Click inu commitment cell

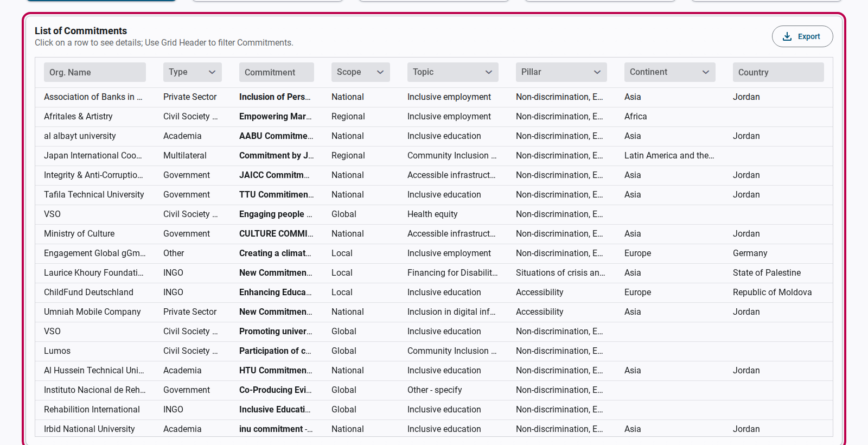point(276,429)
